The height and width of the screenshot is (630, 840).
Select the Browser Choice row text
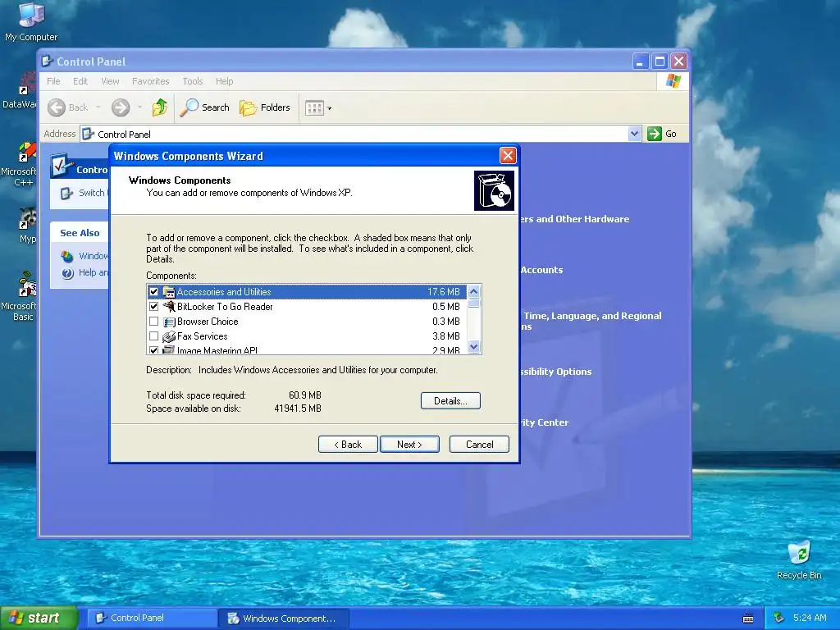(208, 322)
